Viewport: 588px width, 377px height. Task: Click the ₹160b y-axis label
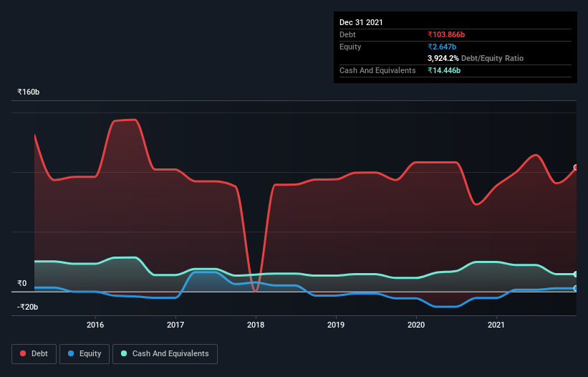[28, 92]
